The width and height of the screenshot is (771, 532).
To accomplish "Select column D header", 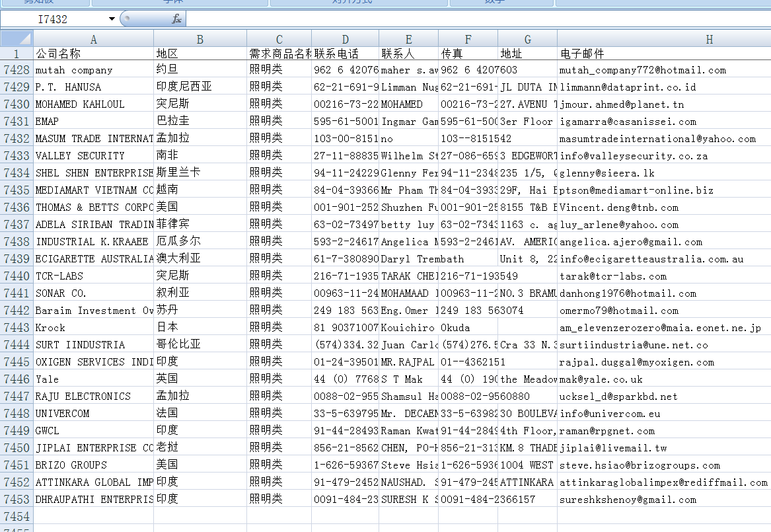I will click(345, 40).
